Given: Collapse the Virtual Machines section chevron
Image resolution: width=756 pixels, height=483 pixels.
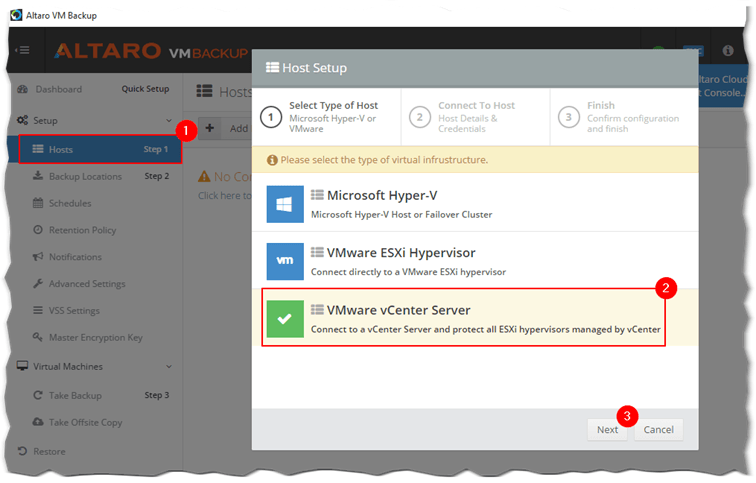Looking at the screenshot, I should pyautogui.click(x=169, y=366).
